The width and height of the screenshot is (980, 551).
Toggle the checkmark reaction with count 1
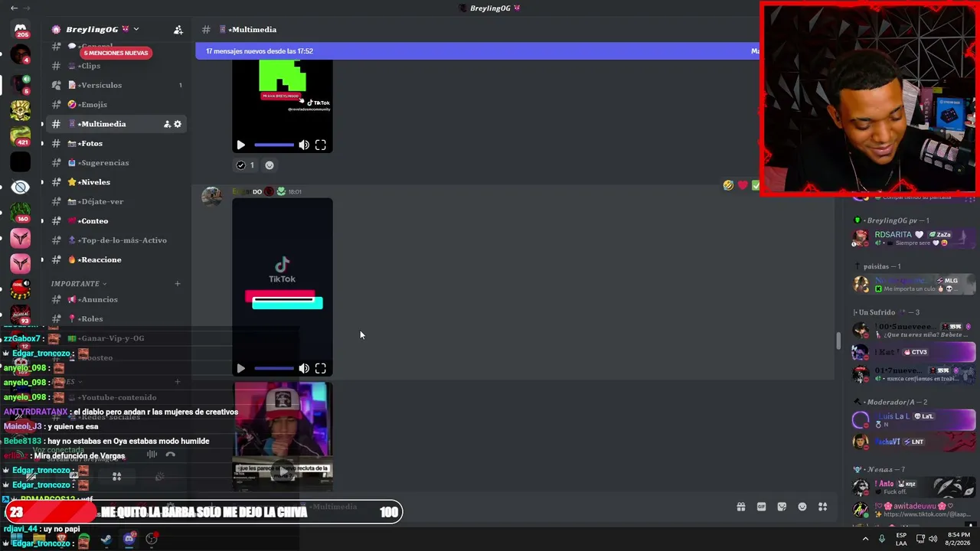[245, 165]
